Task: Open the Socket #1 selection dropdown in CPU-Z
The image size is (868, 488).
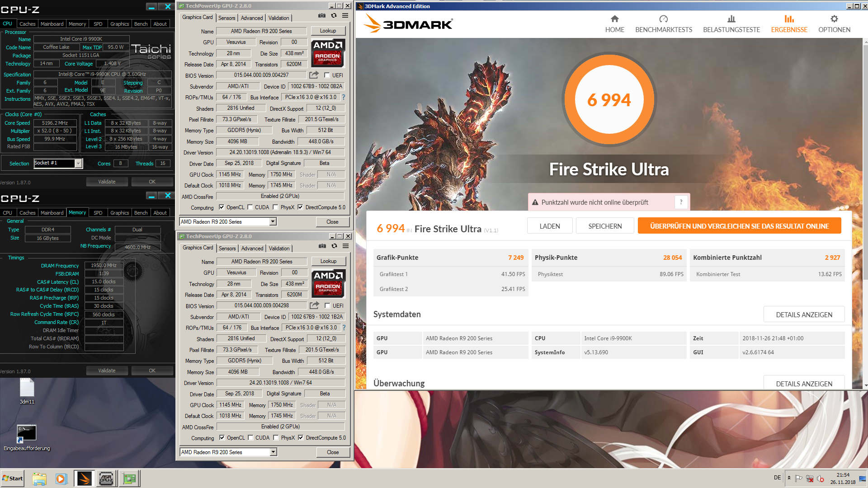Action: pyautogui.click(x=78, y=164)
